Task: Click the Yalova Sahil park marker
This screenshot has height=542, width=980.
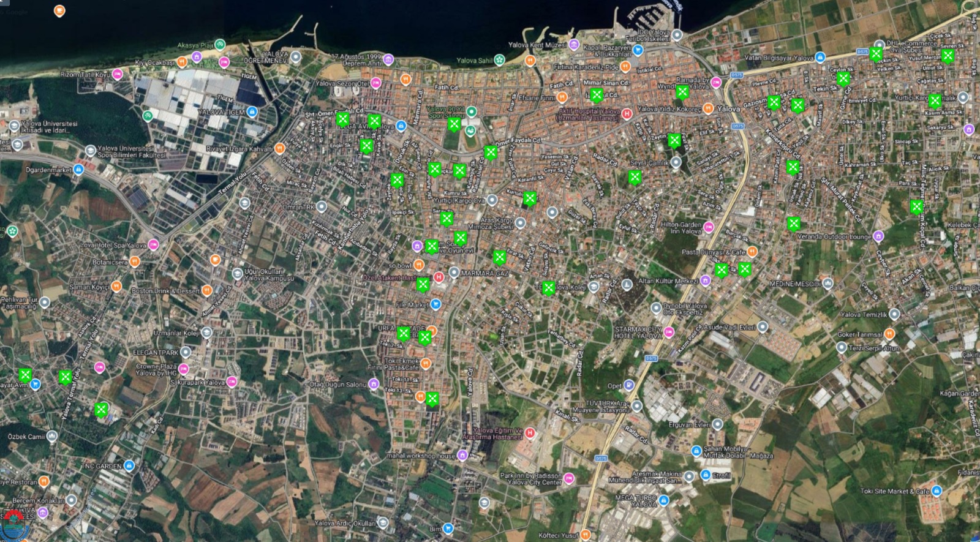Action: [500, 60]
